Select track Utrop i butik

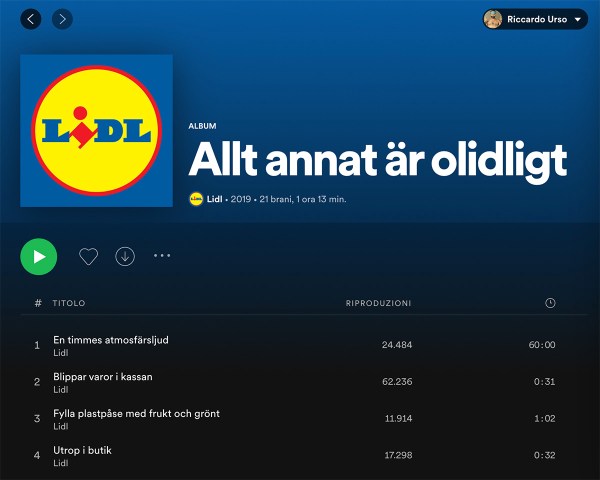pyautogui.click(x=82, y=450)
